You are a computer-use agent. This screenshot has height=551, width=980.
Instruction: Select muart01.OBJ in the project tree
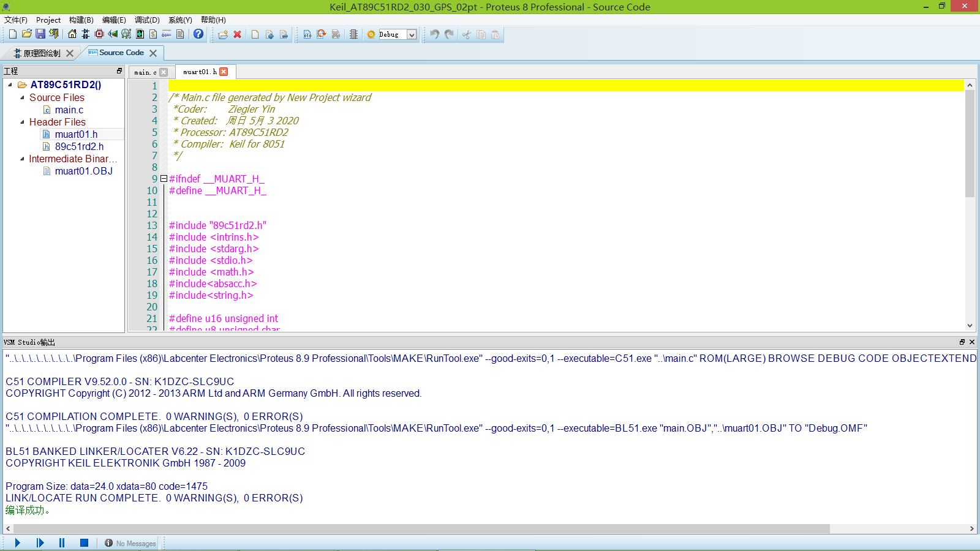83,171
